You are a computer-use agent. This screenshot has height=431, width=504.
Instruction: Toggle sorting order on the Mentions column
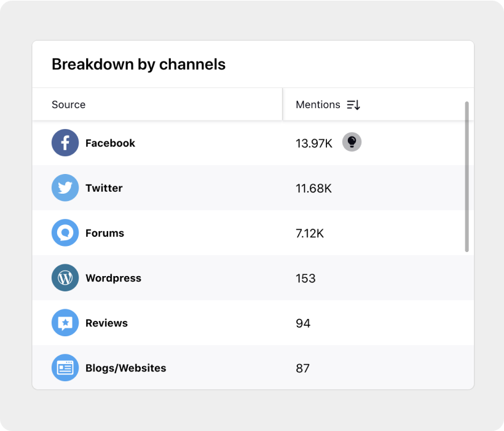[x=353, y=105]
